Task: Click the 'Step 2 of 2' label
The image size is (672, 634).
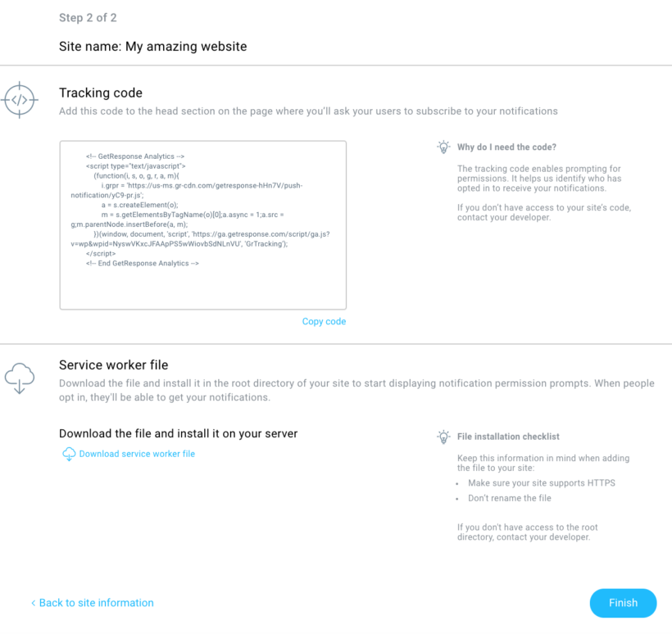Action: (88, 17)
